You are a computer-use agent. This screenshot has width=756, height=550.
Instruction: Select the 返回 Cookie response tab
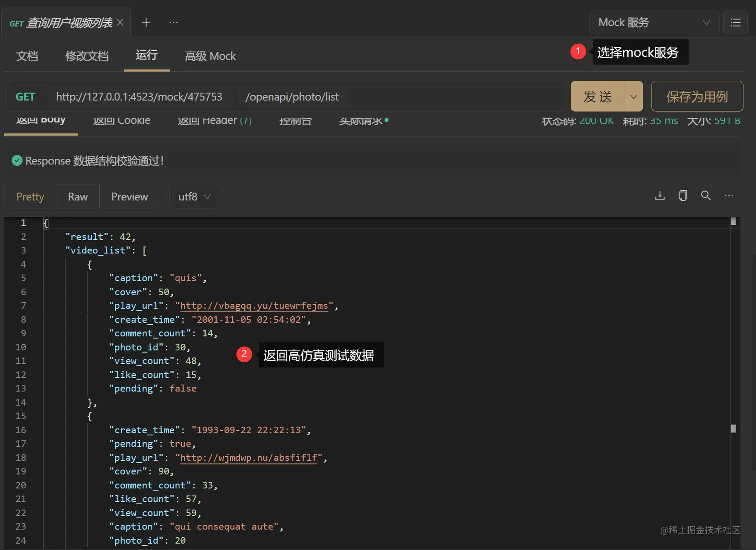pyautogui.click(x=121, y=120)
